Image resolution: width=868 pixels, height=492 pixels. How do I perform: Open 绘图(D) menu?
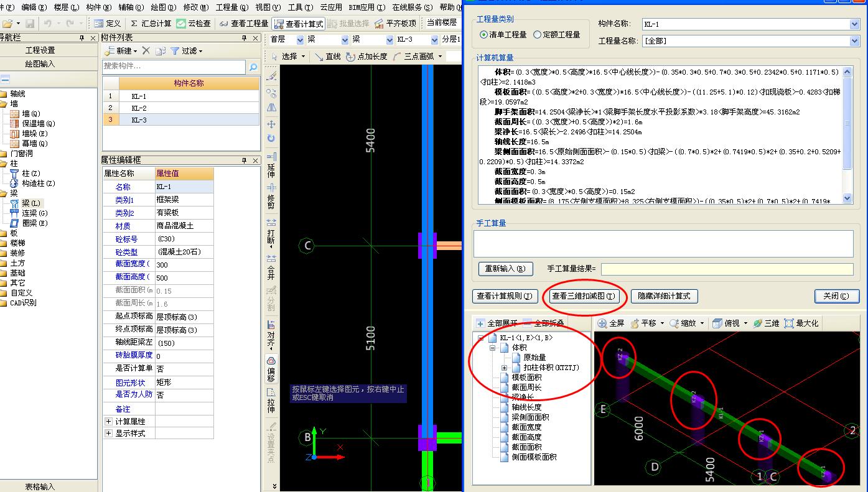(163, 7)
